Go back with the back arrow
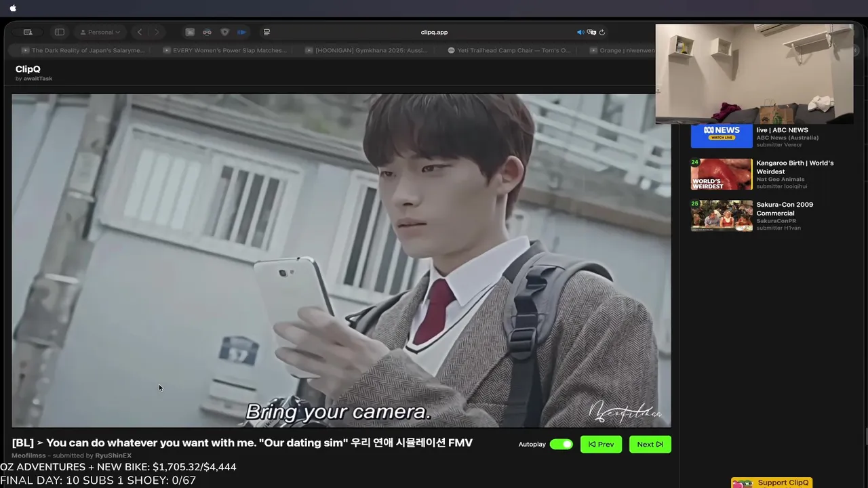868x488 pixels. pyautogui.click(x=140, y=32)
